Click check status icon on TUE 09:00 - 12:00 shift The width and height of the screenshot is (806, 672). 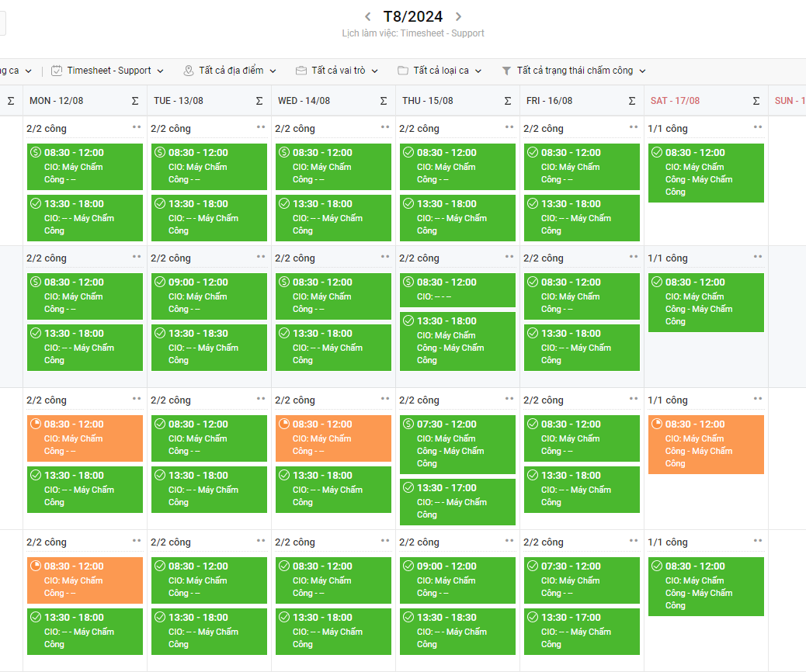tap(160, 282)
